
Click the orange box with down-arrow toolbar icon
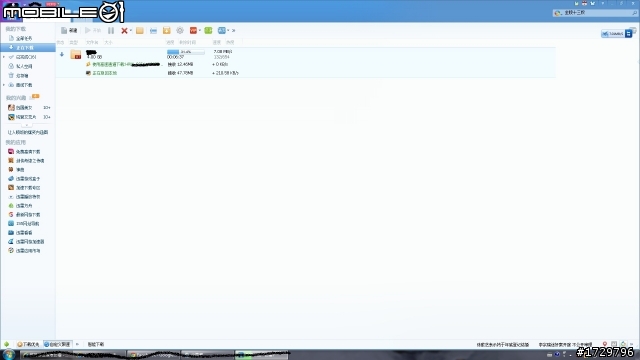tap(167, 31)
